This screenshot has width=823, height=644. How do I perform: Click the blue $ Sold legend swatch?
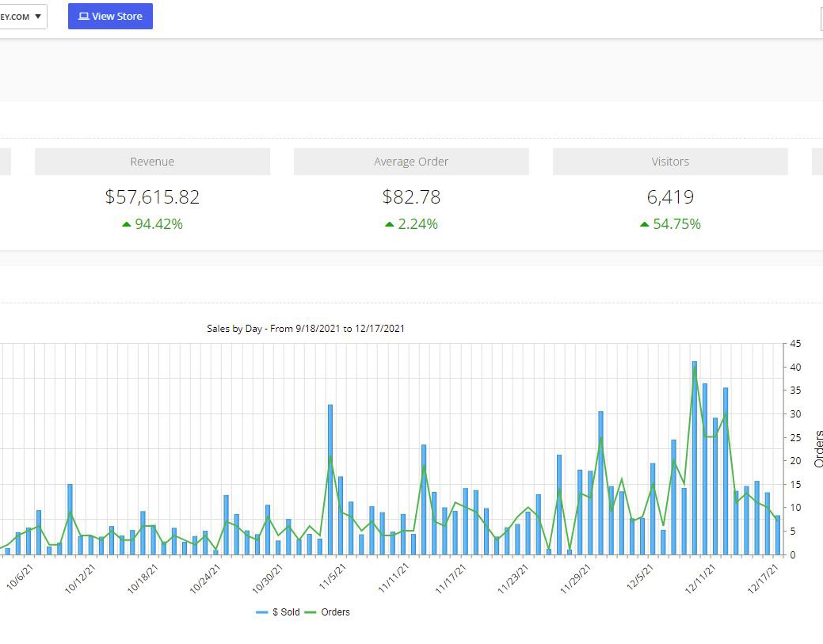coord(262,612)
